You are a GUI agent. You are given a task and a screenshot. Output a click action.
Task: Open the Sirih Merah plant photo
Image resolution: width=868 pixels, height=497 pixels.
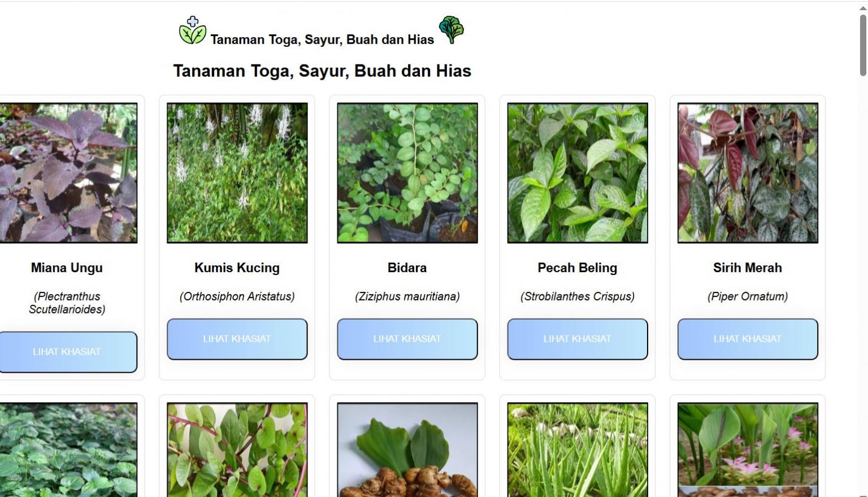coord(748,173)
